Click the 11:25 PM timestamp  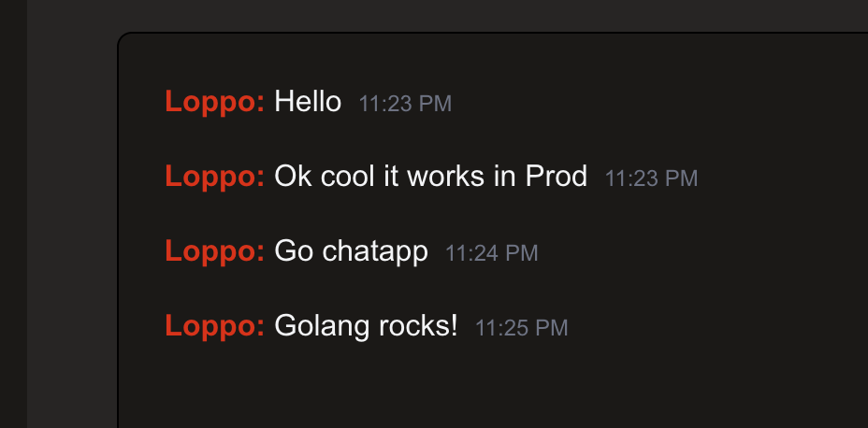[x=521, y=328]
